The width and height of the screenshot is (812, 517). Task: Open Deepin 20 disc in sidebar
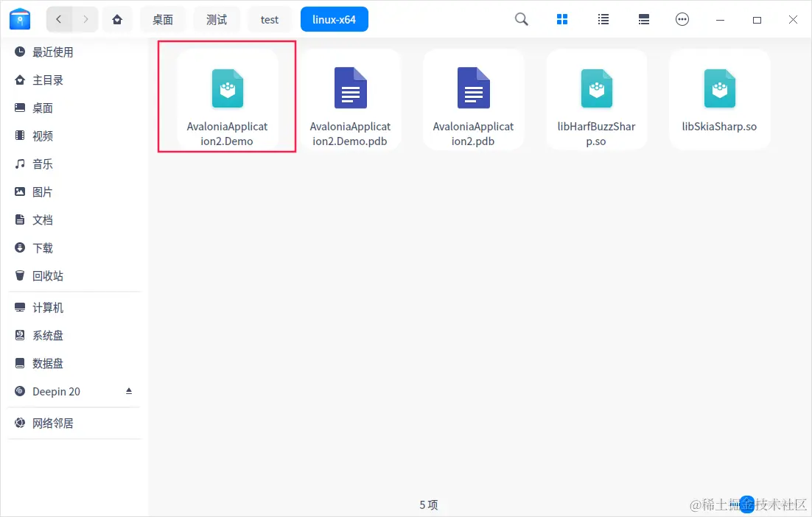pos(74,391)
